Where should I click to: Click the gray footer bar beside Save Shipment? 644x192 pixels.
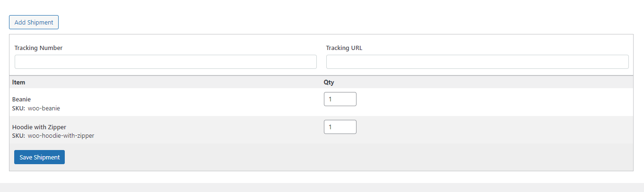[x=349, y=157]
